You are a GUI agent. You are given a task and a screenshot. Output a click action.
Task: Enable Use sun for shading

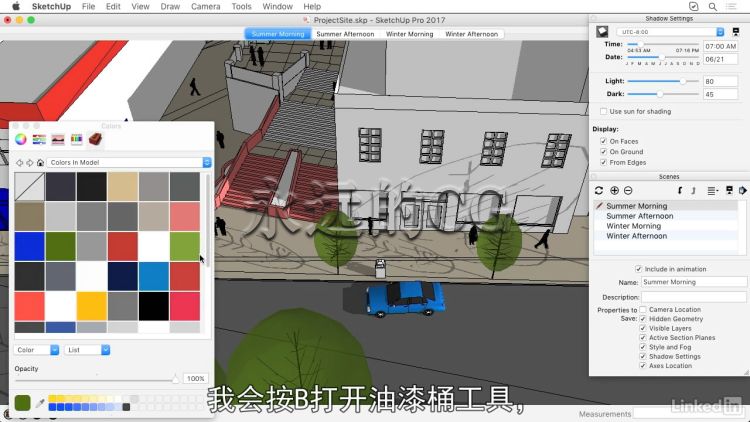[x=604, y=111]
